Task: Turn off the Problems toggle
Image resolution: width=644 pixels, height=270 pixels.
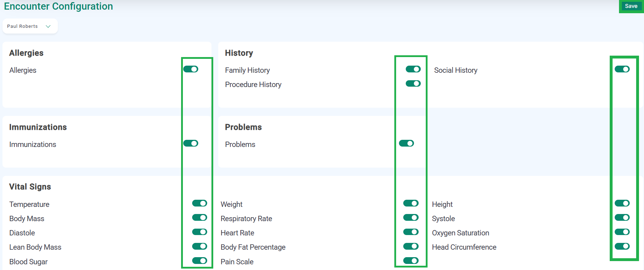Action: point(406,143)
